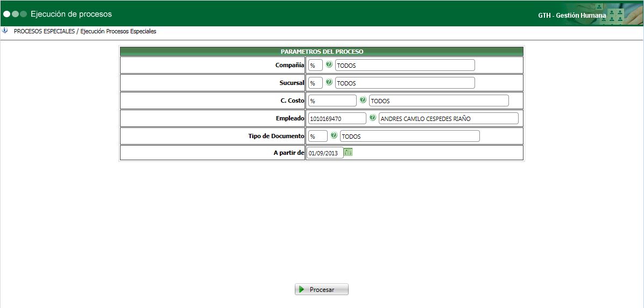Focus the C. Costo TODOS description field
This screenshot has width=644, height=308.
[x=439, y=101]
